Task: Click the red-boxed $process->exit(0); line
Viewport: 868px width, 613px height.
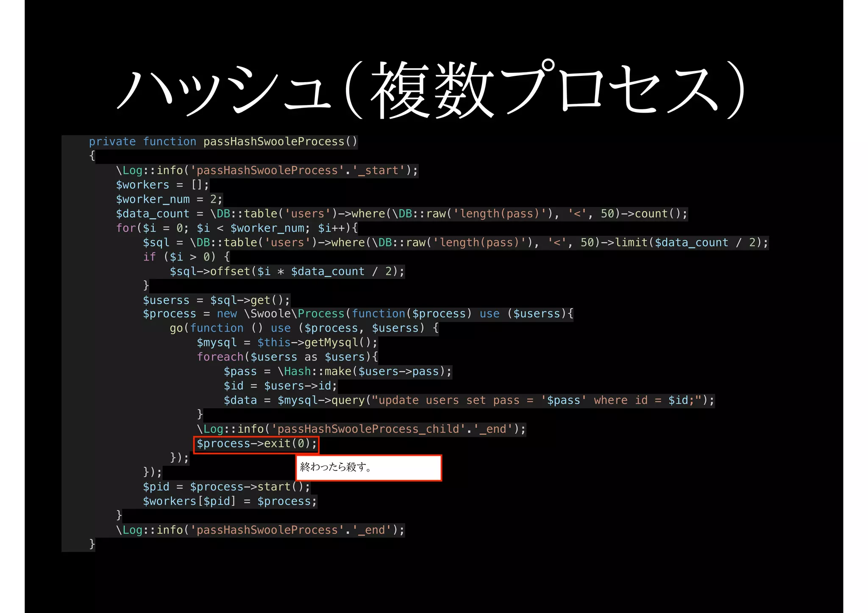Action: [x=256, y=444]
